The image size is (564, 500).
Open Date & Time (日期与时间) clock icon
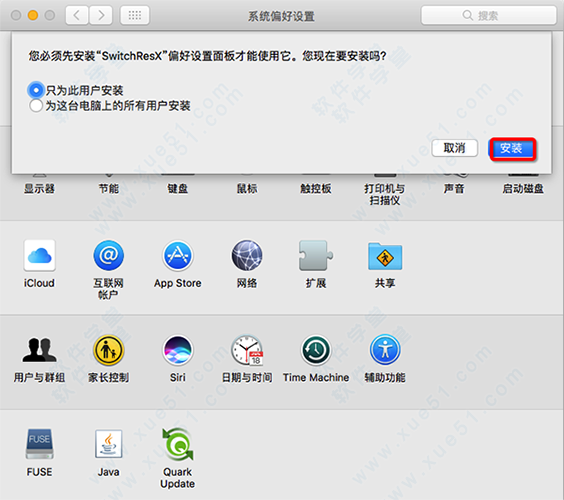pyautogui.click(x=247, y=350)
